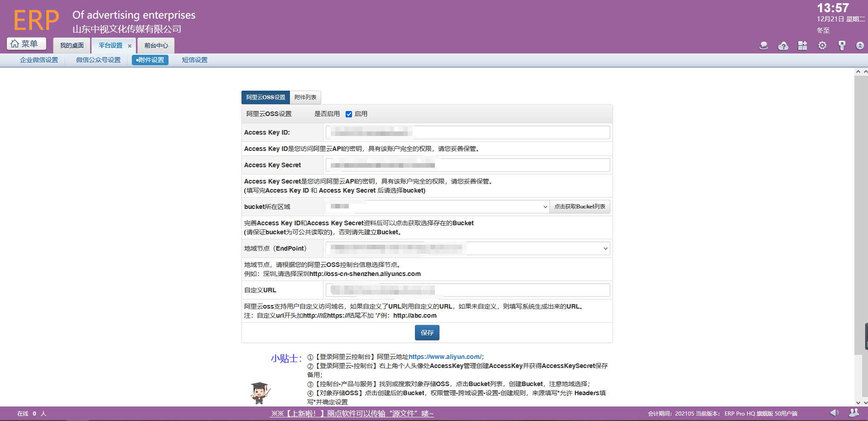Select the 平台设置 tab
Screen dimensions: 868x421
click(111, 45)
